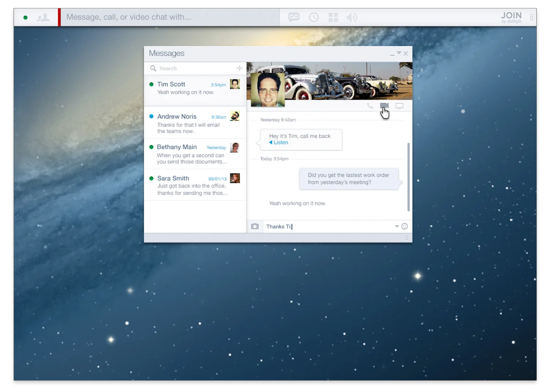Add a contact with the plus button

(239, 68)
